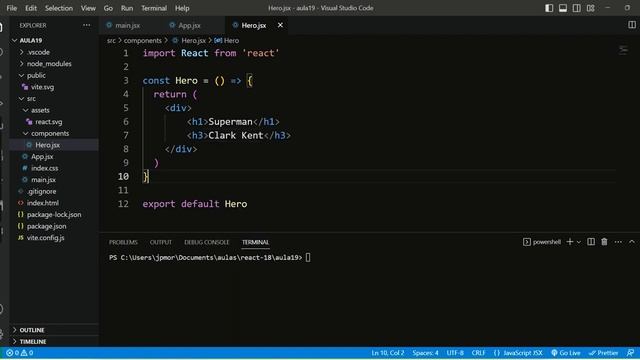Switch to the App.jsx tab
The image size is (640, 360).
coord(189,25)
